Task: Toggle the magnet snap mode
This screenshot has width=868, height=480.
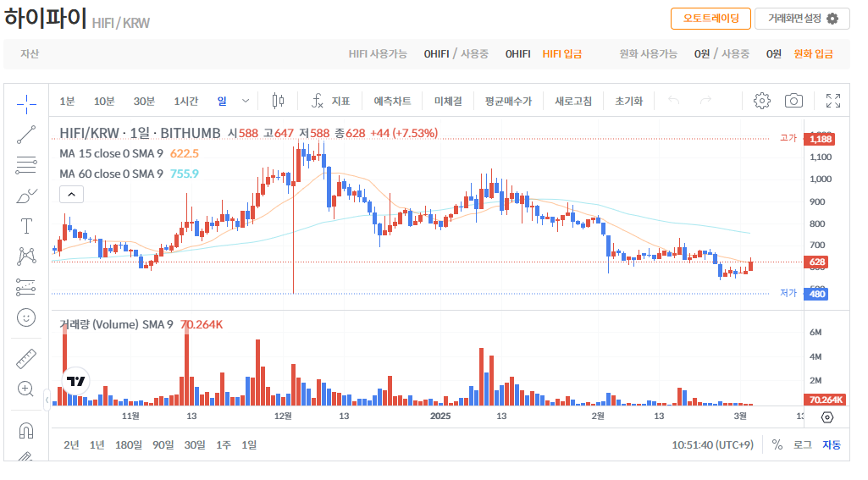Action: coord(26,430)
